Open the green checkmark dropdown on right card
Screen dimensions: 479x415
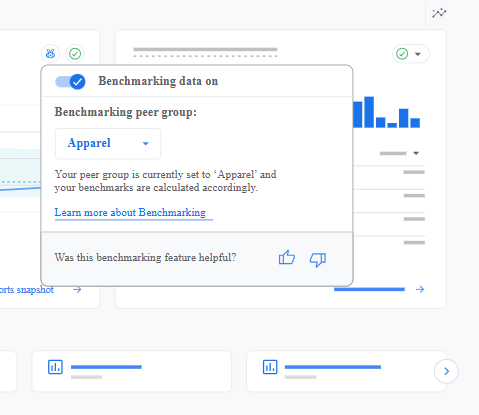click(x=411, y=54)
